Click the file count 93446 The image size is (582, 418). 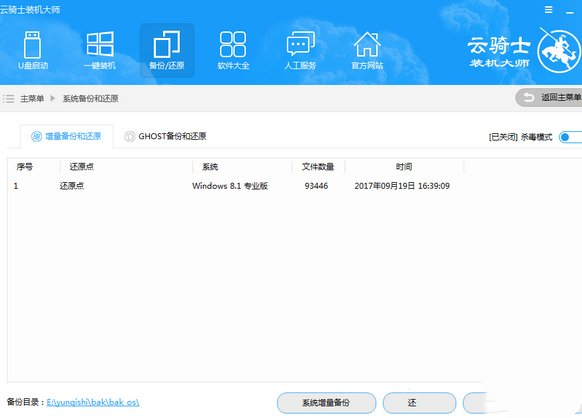click(316, 186)
